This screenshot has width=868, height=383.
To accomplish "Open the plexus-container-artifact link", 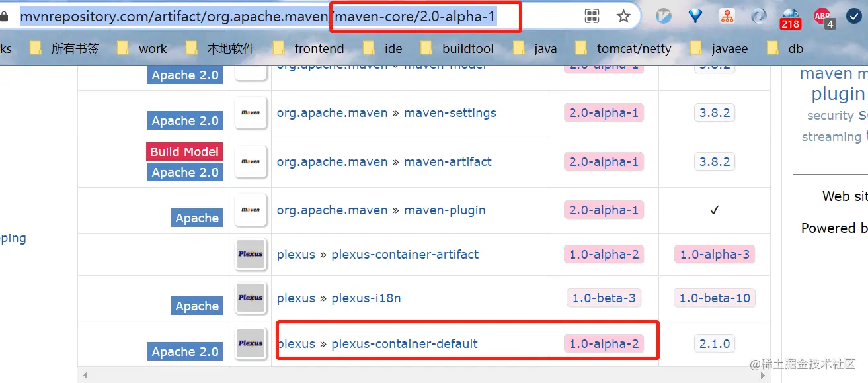I will click(405, 255).
